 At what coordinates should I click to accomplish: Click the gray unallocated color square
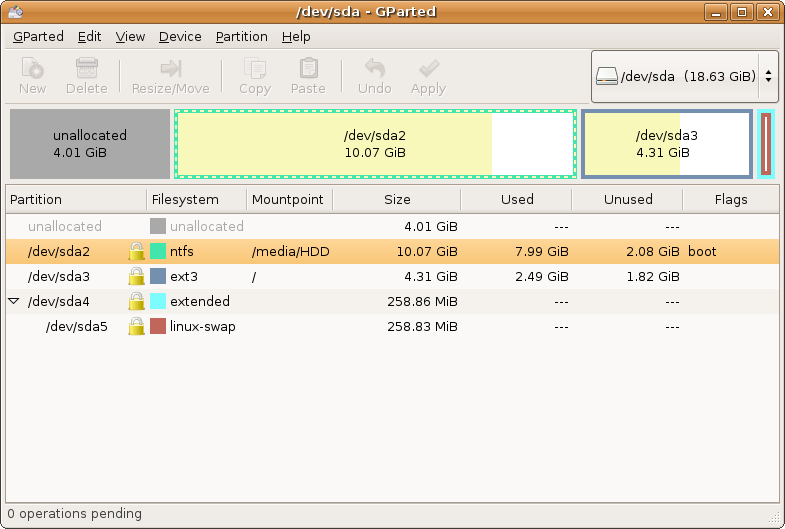pyautogui.click(x=158, y=226)
